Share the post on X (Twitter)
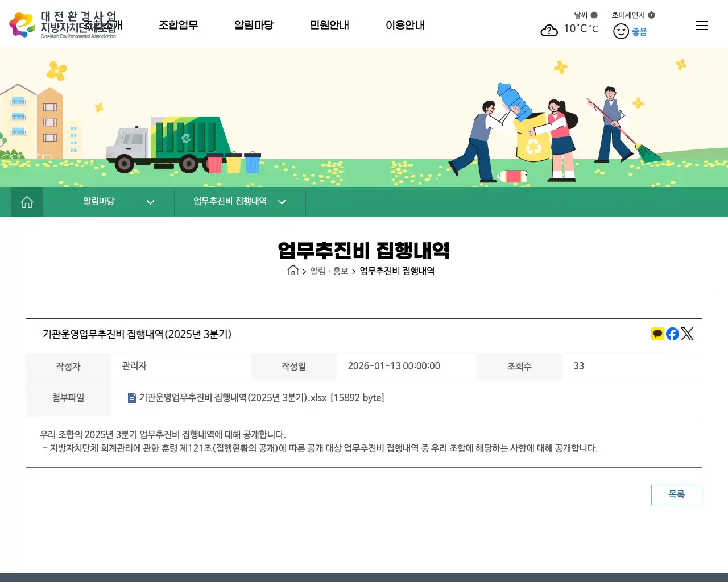This screenshot has width=728, height=582. pyautogui.click(x=688, y=334)
